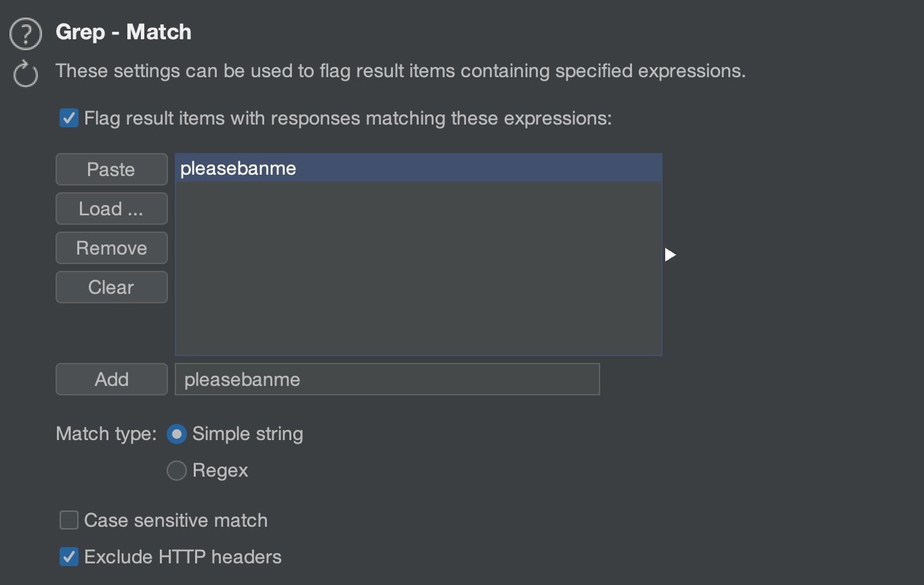Select the pleasebanme entry in the list
This screenshot has height=585, width=924.
click(419, 168)
